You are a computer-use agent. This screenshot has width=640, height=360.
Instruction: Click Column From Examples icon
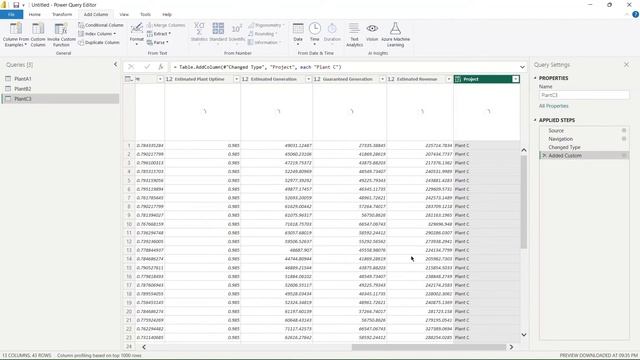click(16, 34)
